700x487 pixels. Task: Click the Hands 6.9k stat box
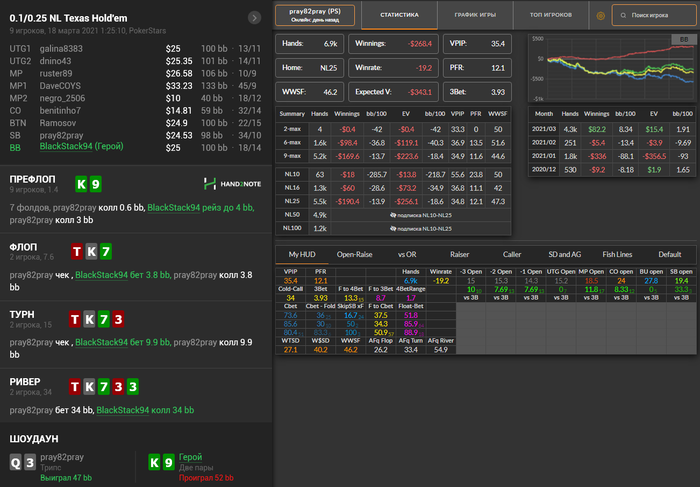pos(309,44)
